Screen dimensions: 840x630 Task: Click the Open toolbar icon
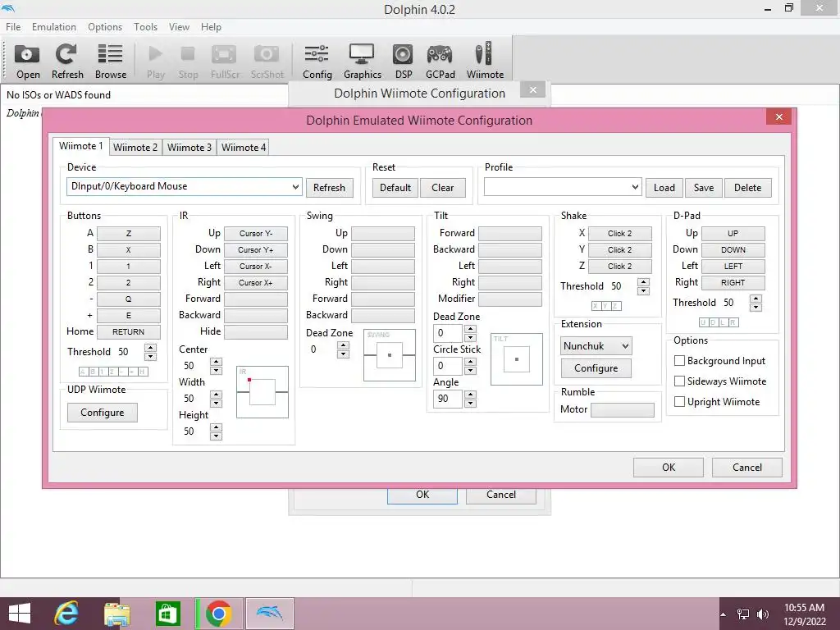coord(27,61)
